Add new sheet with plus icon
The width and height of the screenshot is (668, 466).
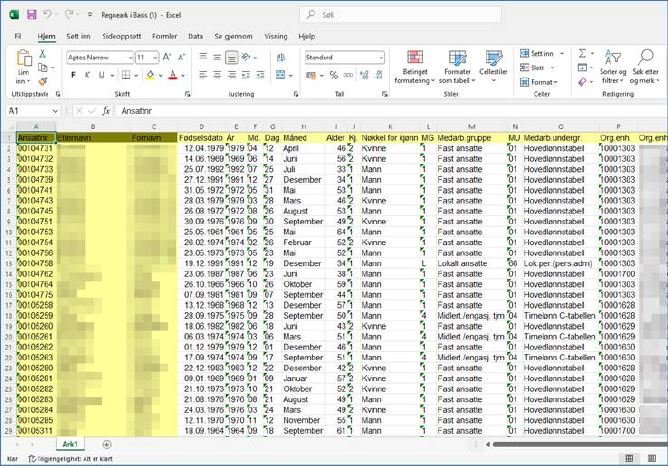(107, 444)
